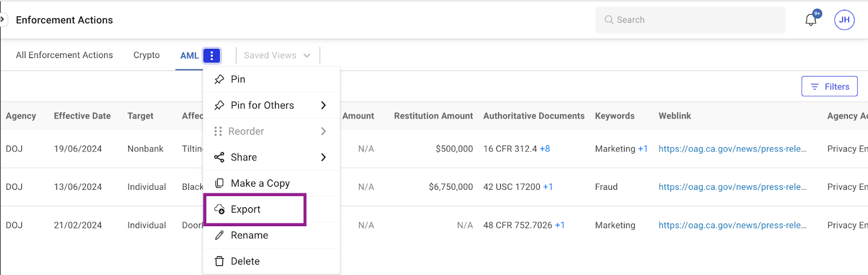Expand the Pin for Others submenu arrow
This screenshot has width=868, height=275.
(x=323, y=105)
